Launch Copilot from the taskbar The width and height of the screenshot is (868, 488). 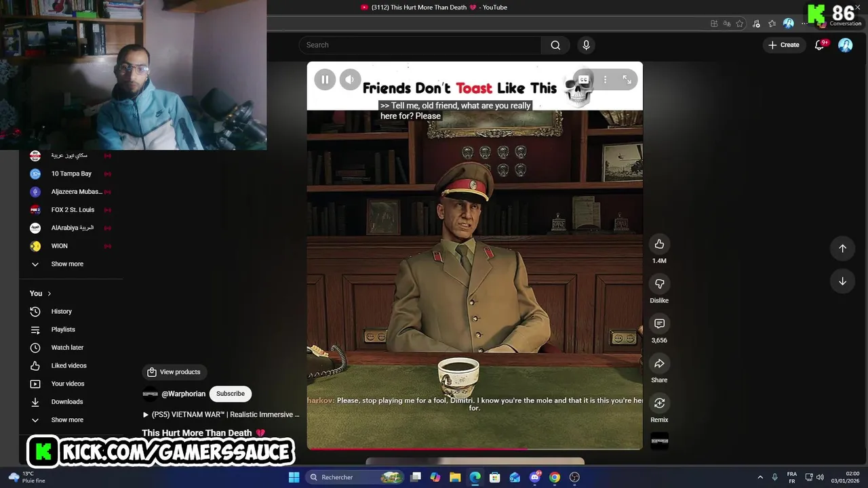click(x=435, y=477)
